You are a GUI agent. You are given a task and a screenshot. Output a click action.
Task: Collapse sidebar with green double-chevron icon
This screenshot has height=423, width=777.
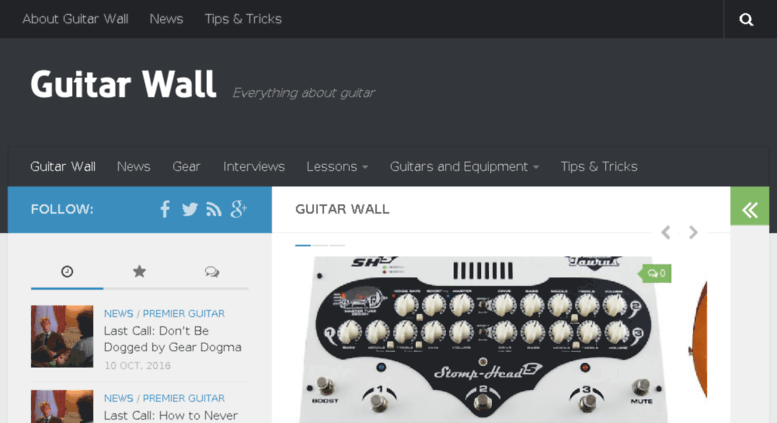tap(750, 210)
